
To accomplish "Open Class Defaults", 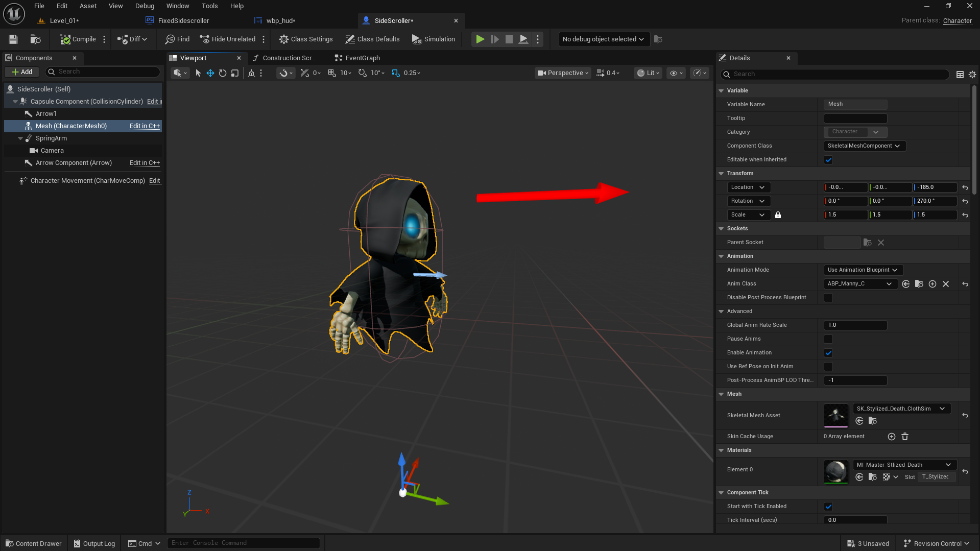I will [x=372, y=39].
